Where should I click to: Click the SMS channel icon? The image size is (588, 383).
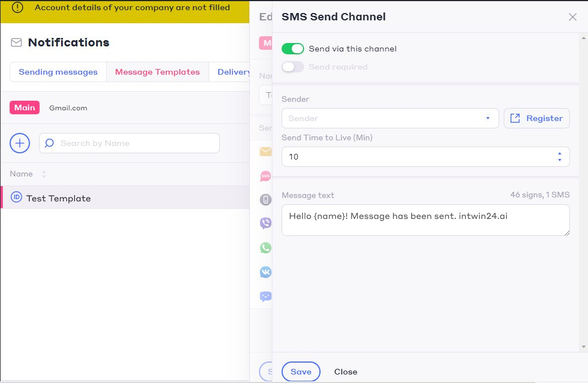(x=265, y=176)
